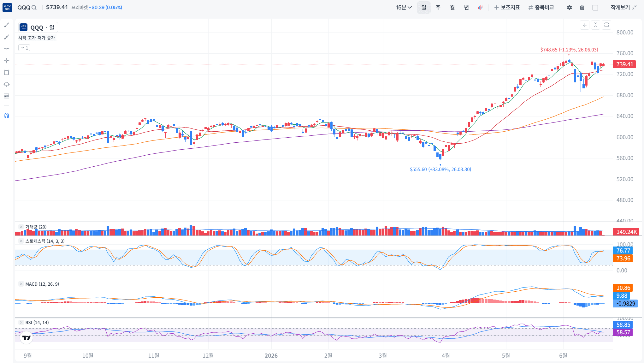Click the 시작 고가 저가 종가 legend

[x=37, y=38]
